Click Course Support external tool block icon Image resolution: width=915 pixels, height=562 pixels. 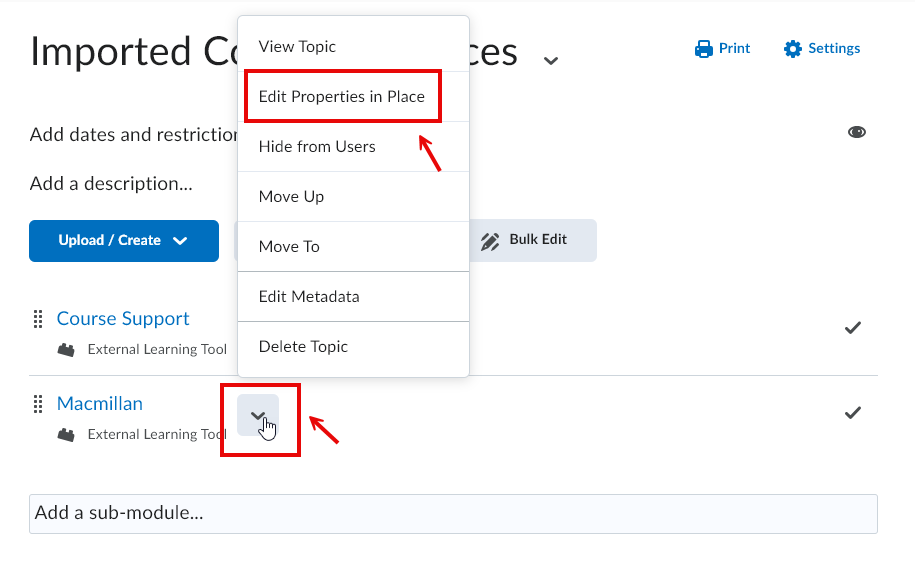point(66,350)
